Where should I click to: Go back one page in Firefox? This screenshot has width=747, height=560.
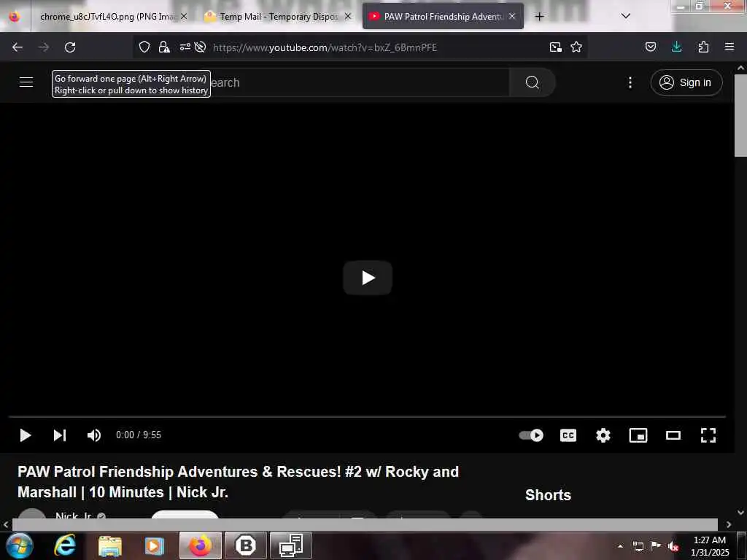click(x=18, y=47)
